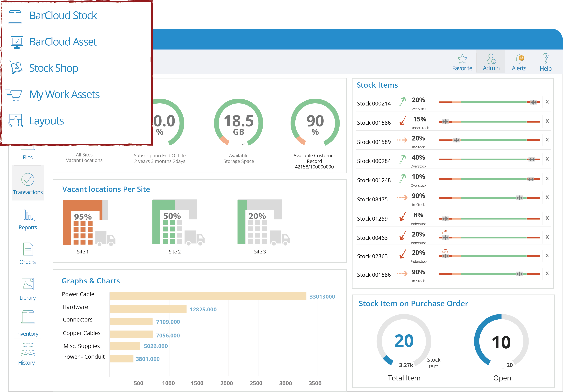
Task: Open the Alerts bell icon
Action: (x=519, y=59)
